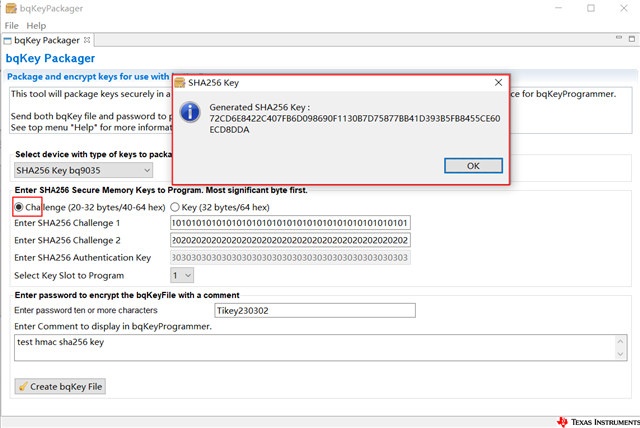The height and width of the screenshot is (428, 640).
Task: Click the comment box scroll down arrow
Action: (620, 354)
